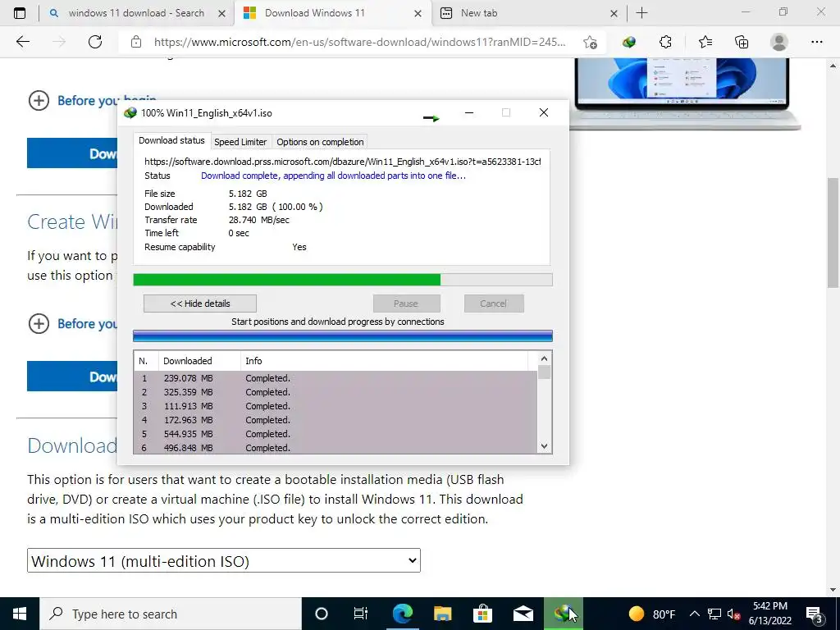
Task: Show hidden system tray icons
Action: pos(694,614)
